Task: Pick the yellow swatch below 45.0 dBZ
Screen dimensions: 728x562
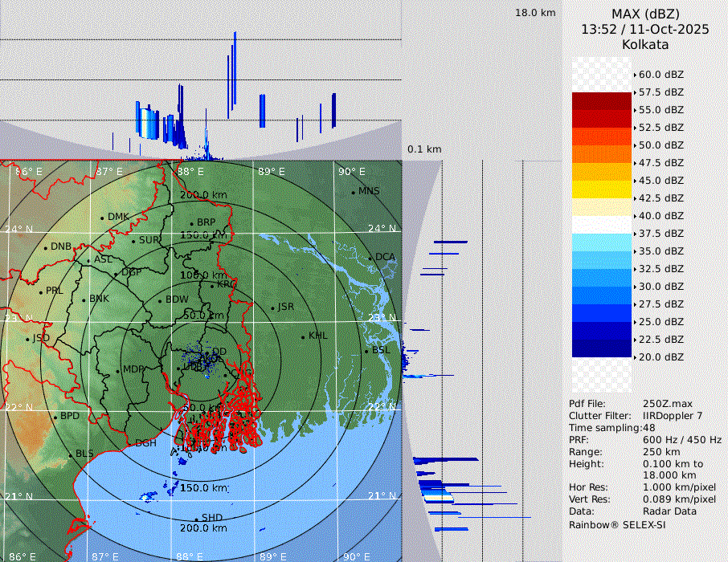Action: (602, 189)
